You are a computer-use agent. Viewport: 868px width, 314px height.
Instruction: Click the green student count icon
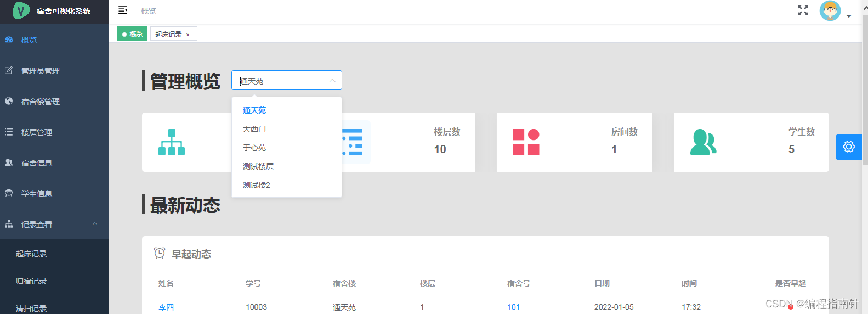pyautogui.click(x=704, y=142)
